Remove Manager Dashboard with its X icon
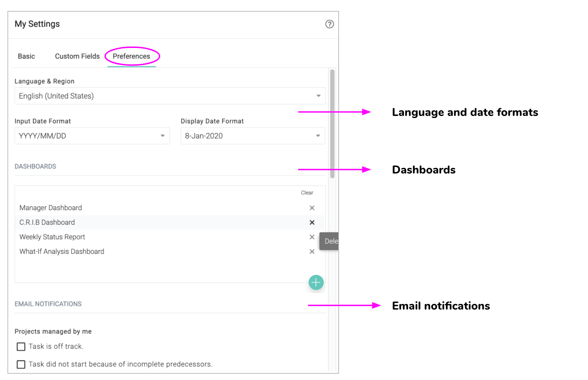 pos(312,208)
